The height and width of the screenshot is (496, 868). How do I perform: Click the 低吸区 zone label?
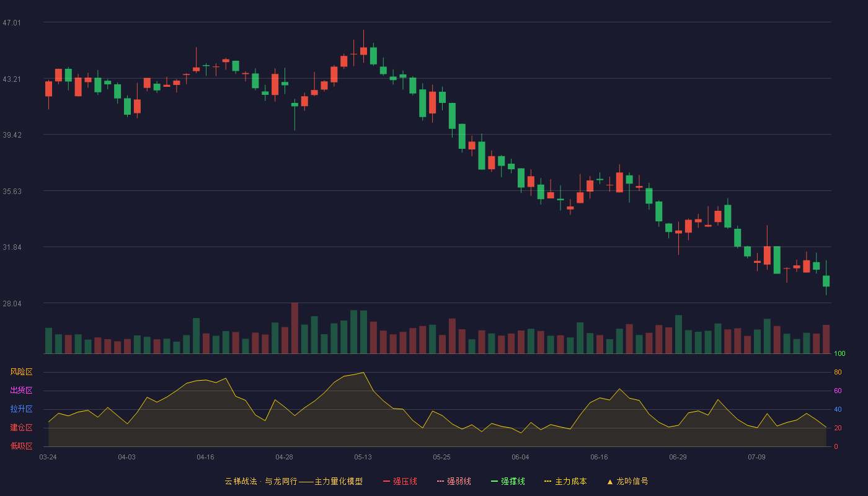click(21, 446)
